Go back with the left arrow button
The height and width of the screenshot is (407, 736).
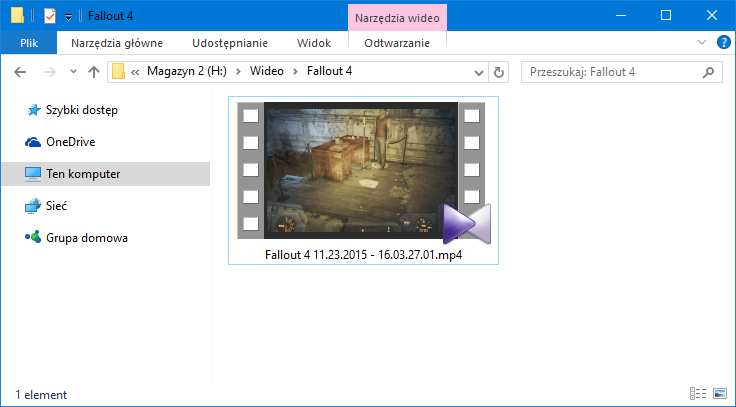coord(20,72)
